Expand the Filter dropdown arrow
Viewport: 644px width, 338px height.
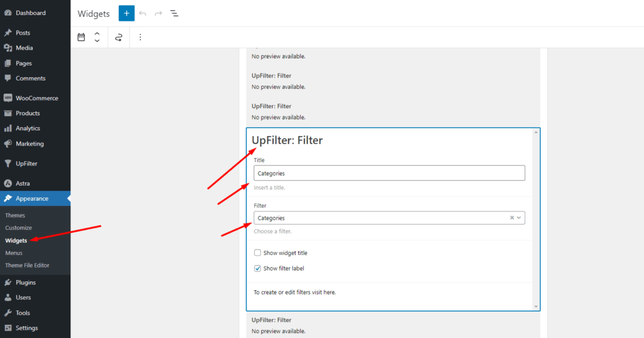(519, 218)
